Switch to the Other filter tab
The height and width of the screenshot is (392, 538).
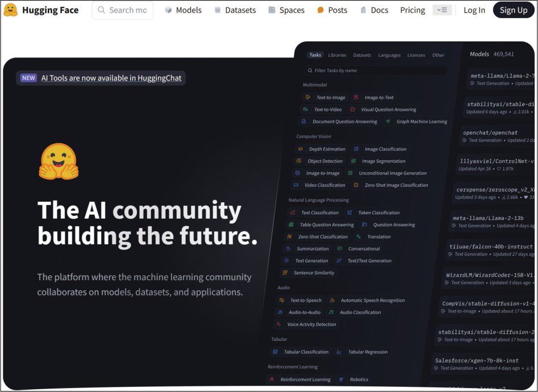pos(438,55)
